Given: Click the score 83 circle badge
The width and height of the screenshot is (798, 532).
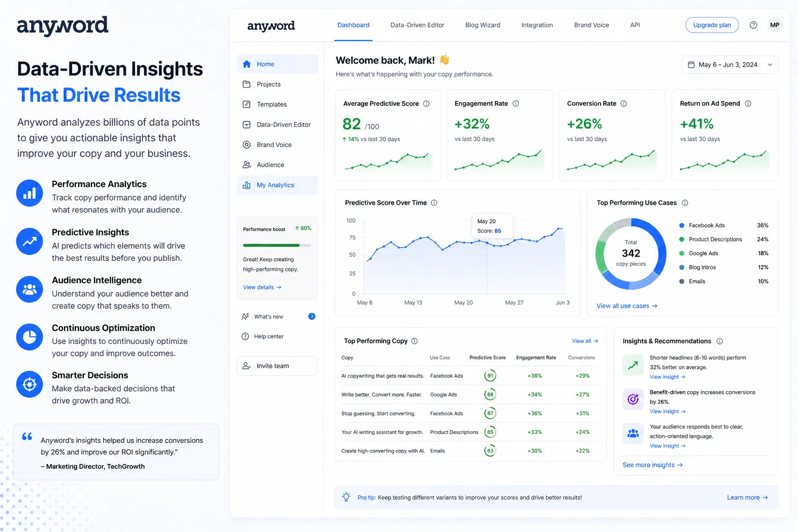Looking at the screenshot, I should click(490, 451).
